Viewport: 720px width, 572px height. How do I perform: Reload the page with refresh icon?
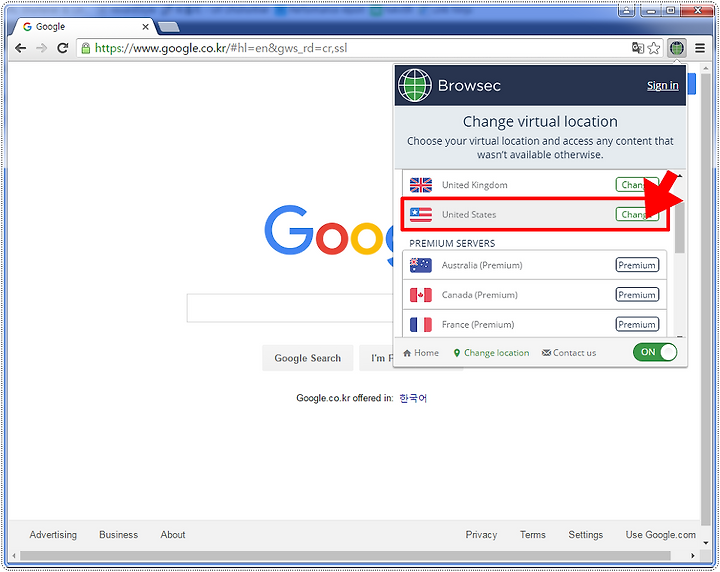click(63, 48)
